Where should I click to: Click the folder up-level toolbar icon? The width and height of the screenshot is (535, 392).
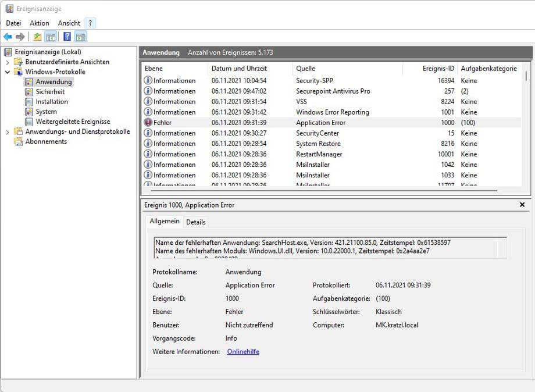[x=38, y=37]
